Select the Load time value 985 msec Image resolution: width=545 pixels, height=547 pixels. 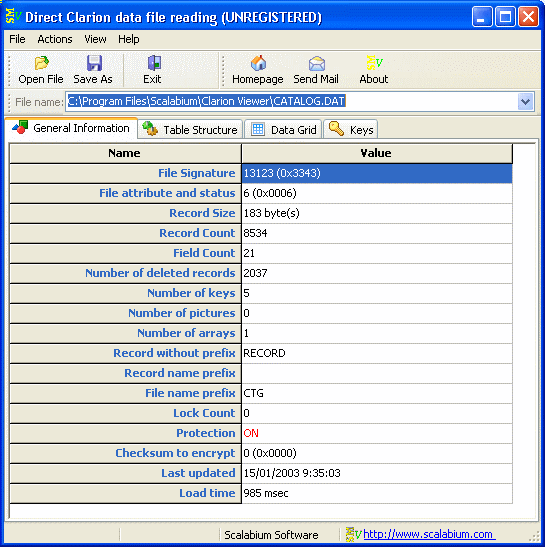tap(377, 493)
